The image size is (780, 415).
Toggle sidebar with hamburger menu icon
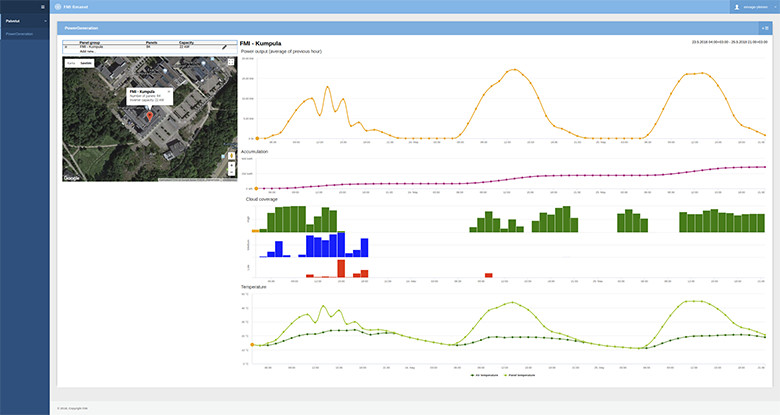click(42, 7)
